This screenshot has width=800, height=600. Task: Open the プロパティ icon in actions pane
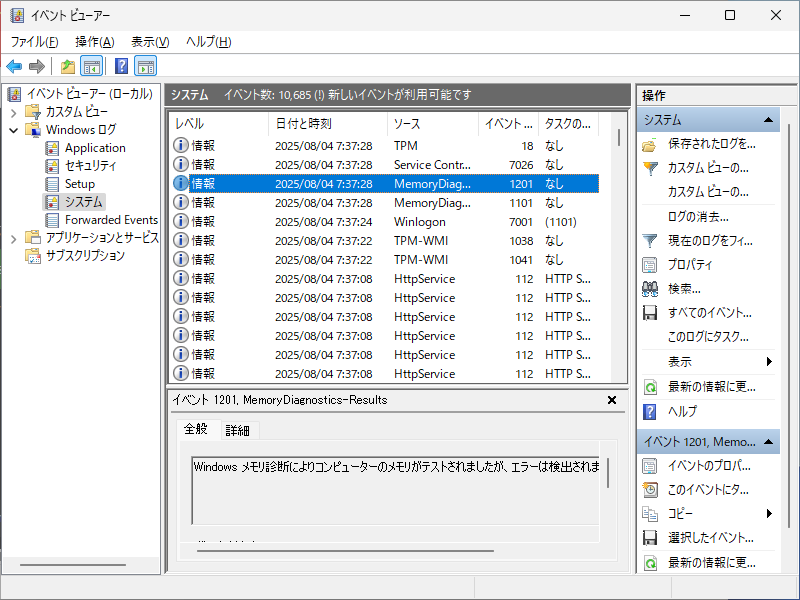[x=650, y=265]
